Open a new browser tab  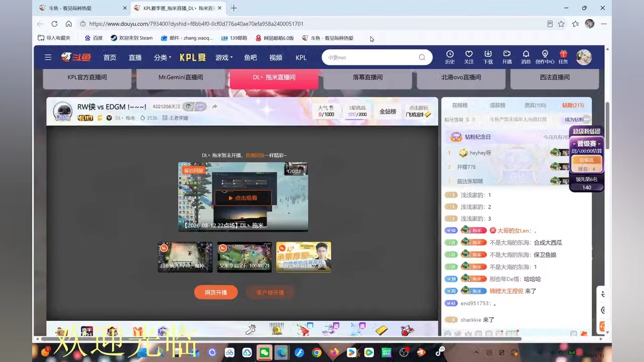pos(233,8)
